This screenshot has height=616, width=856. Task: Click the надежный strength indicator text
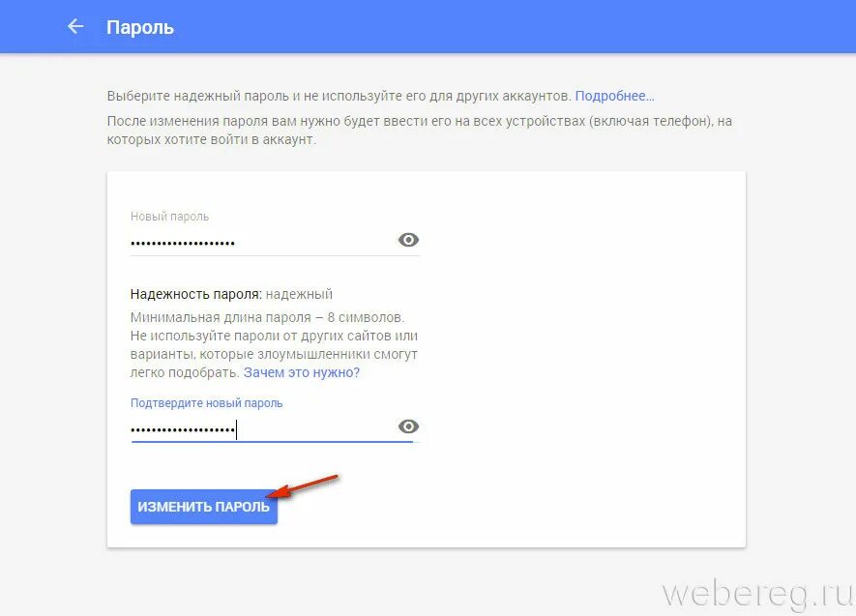299,294
